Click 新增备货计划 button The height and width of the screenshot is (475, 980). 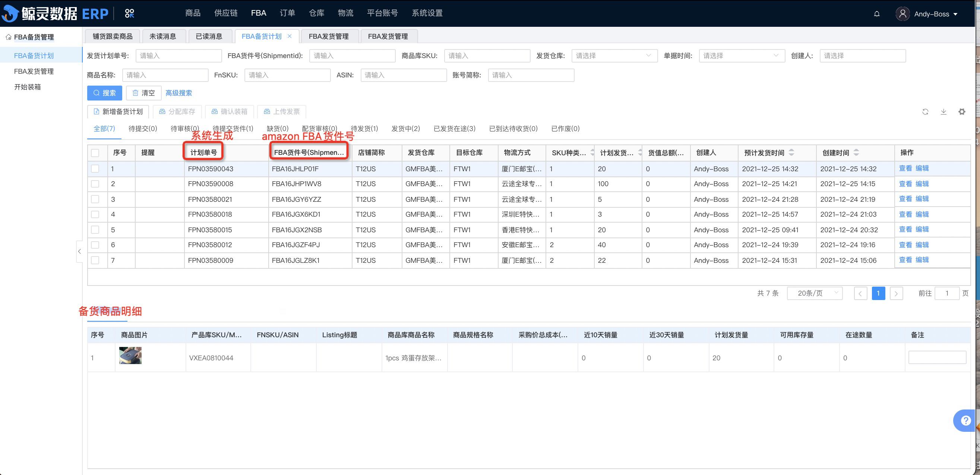coord(118,112)
